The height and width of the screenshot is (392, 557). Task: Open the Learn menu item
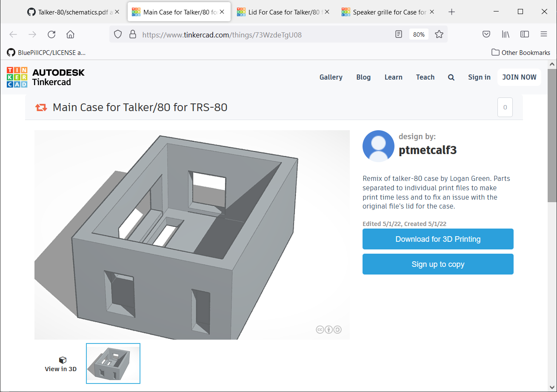394,77
